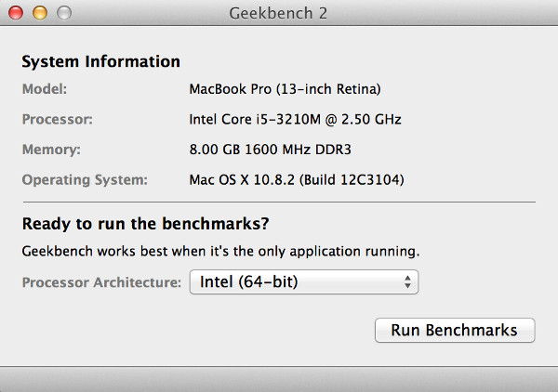Click the Processor Architecture label

pyautogui.click(x=101, y=282)
